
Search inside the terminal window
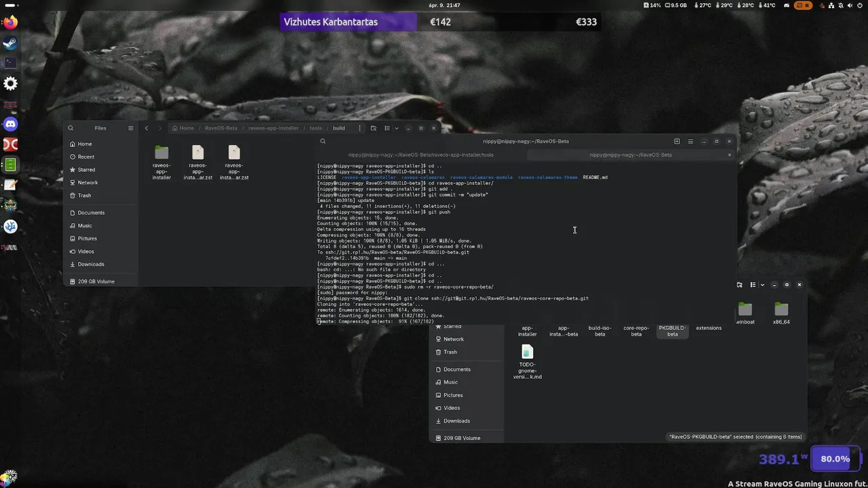(x=323, y=141)
